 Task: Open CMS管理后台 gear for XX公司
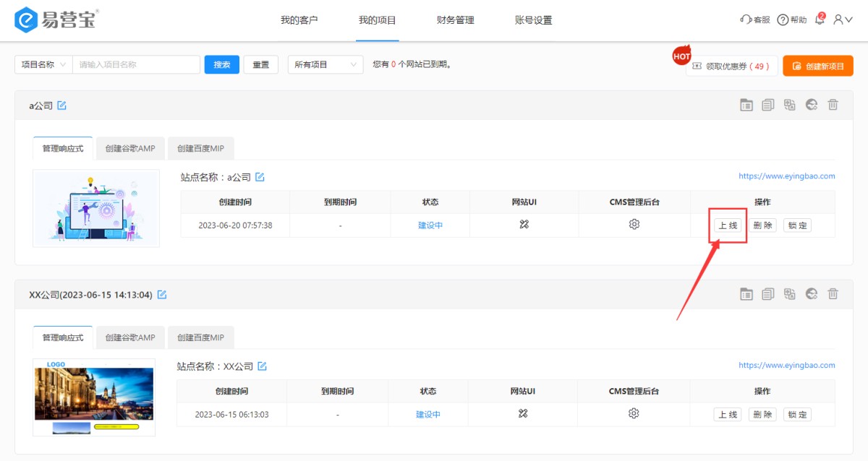[x=634, y=414]
